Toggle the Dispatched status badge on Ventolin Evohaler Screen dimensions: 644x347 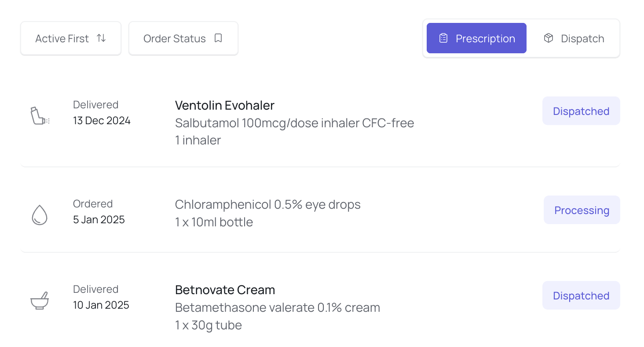(581, 111)
